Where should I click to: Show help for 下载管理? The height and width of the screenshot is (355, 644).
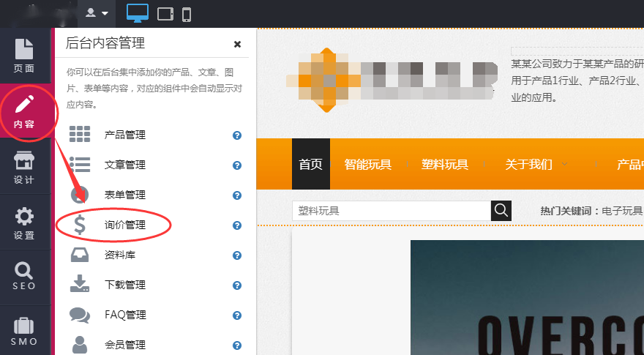(237, 285)
